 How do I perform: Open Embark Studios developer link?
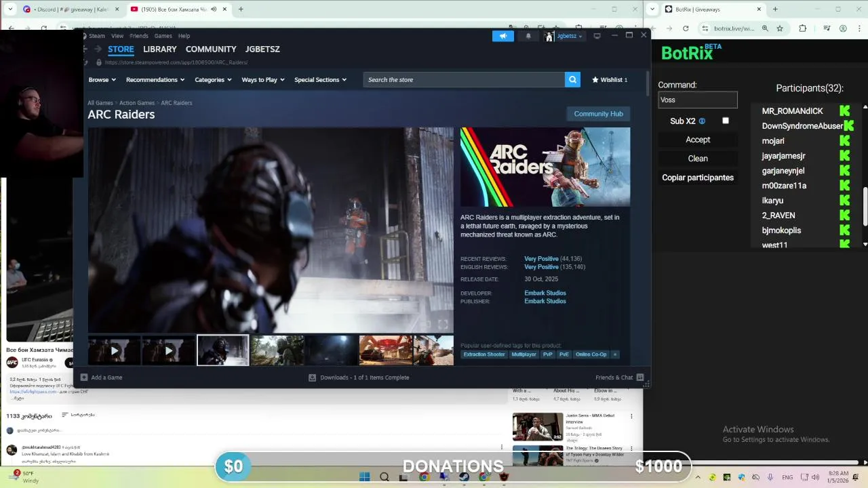point(545,293)
